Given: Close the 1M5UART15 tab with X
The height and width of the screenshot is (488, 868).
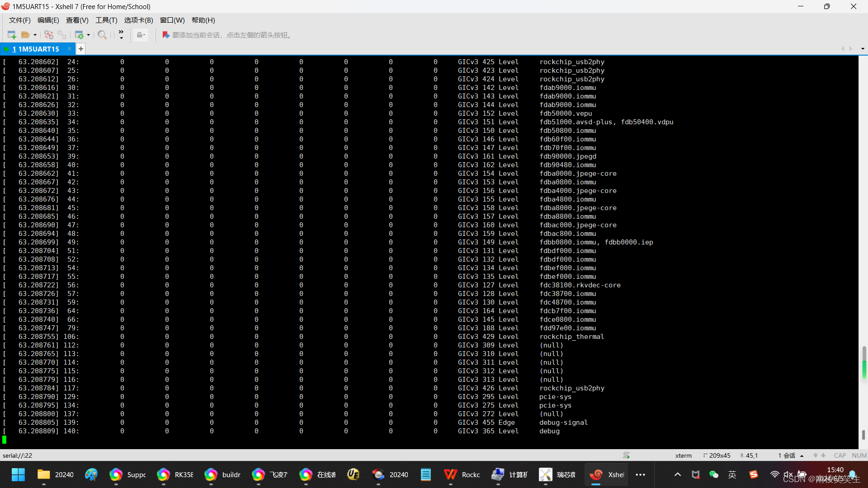Looking at the screenshot, I should [69, 48].
